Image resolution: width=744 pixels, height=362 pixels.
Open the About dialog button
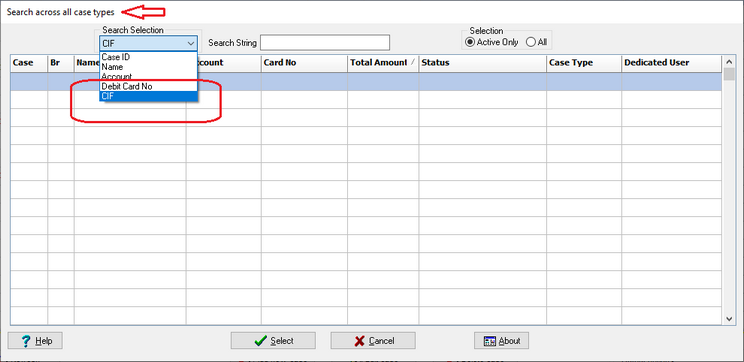click(x=502, y=341)
